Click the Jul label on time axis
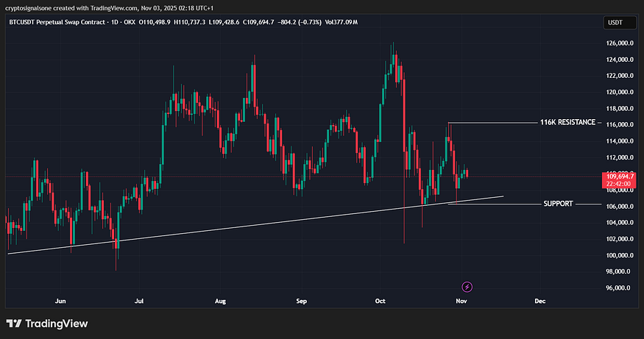The width and height of the screenshot is (644, 339). click(x=140, y=301)
